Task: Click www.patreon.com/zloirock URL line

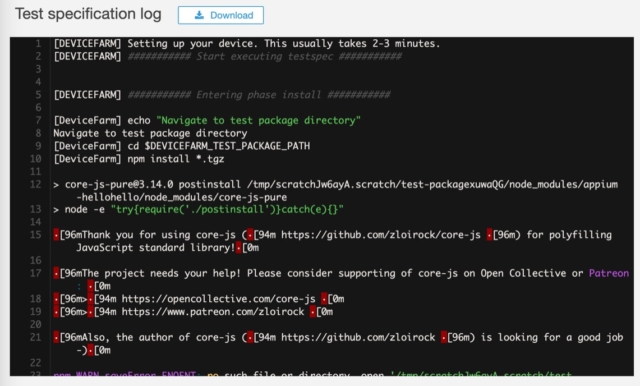Action: (193, 312)
